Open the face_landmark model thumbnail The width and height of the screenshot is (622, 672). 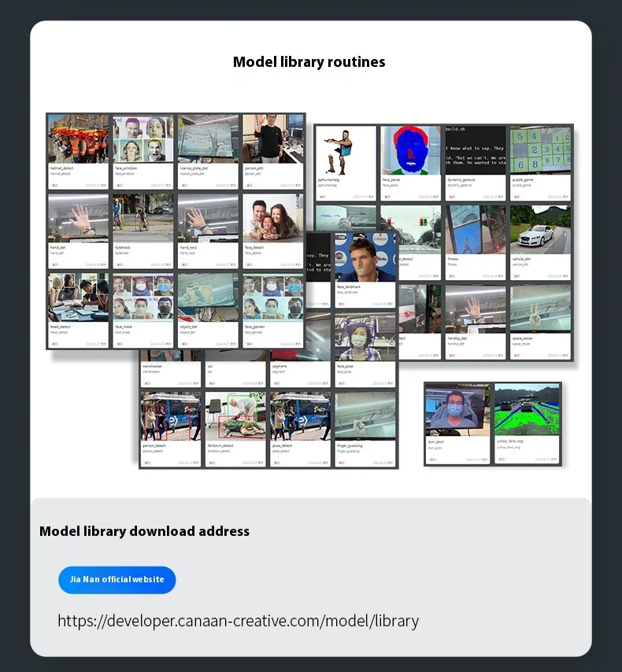[x=365, y=257]
